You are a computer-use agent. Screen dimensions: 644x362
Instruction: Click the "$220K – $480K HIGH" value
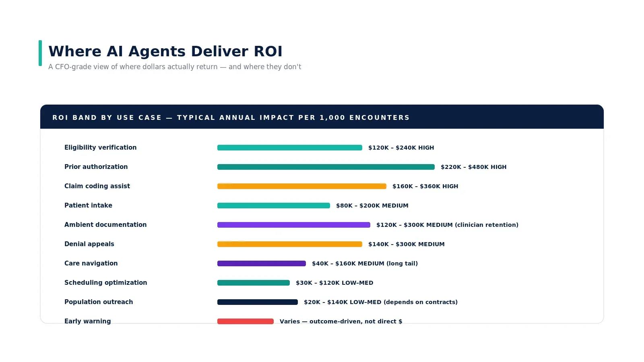point(474,167)
